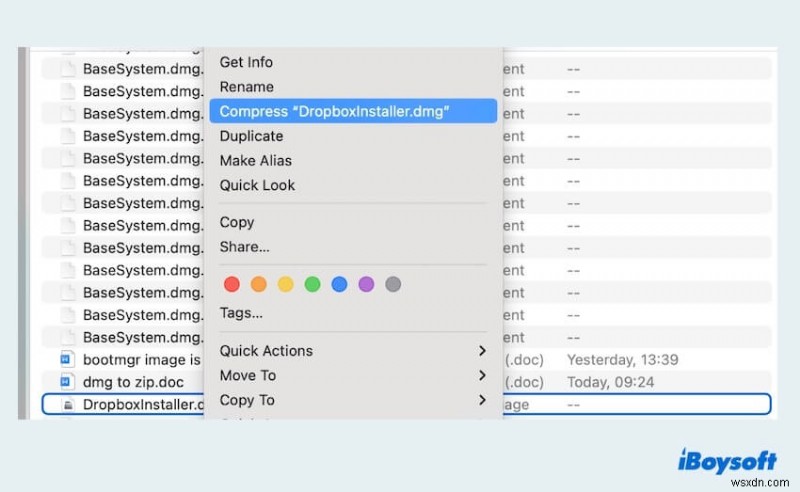Apply the orange tag color

[259, 284]
